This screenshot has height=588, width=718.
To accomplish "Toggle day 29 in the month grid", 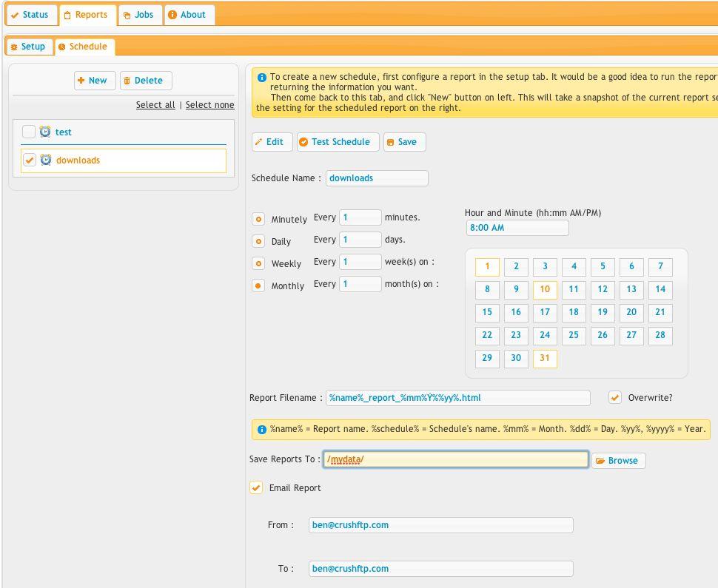I will (487, 358).
